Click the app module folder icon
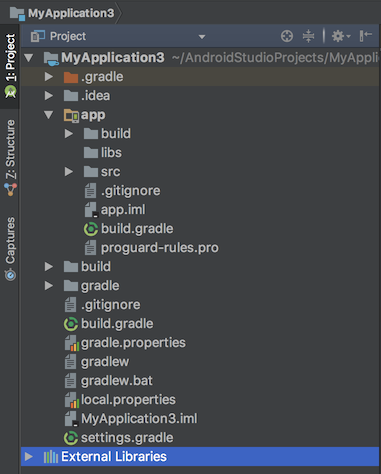Viewport: 381px width, 474px height. pyautogui.click(x=71, y=115)
